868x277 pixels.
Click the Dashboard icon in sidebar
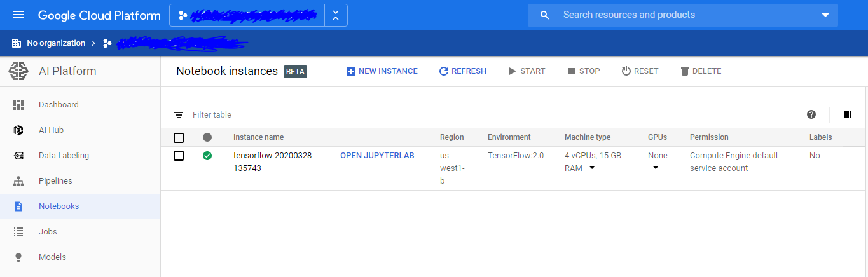pyautogui.click(x=18, y=105)
